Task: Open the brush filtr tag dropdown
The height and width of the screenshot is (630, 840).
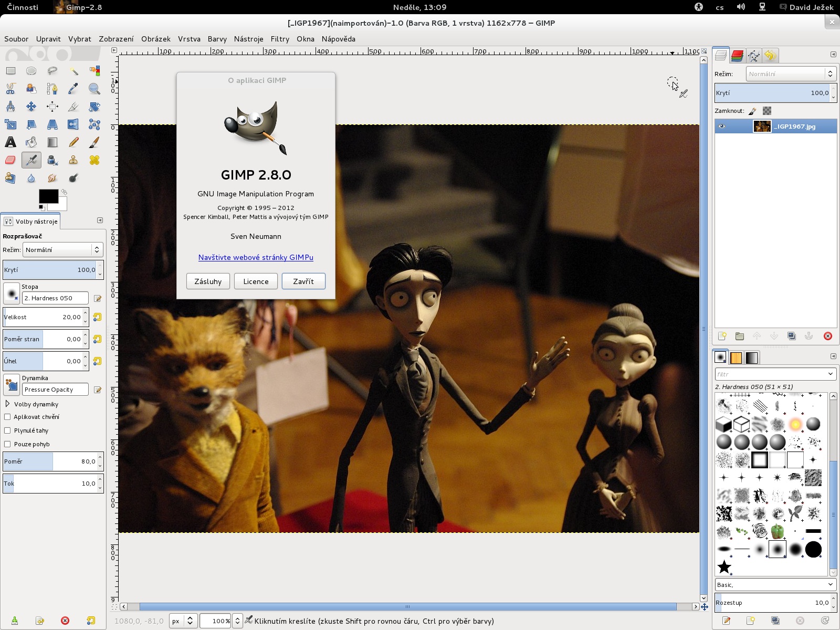Action: [831, 374]
